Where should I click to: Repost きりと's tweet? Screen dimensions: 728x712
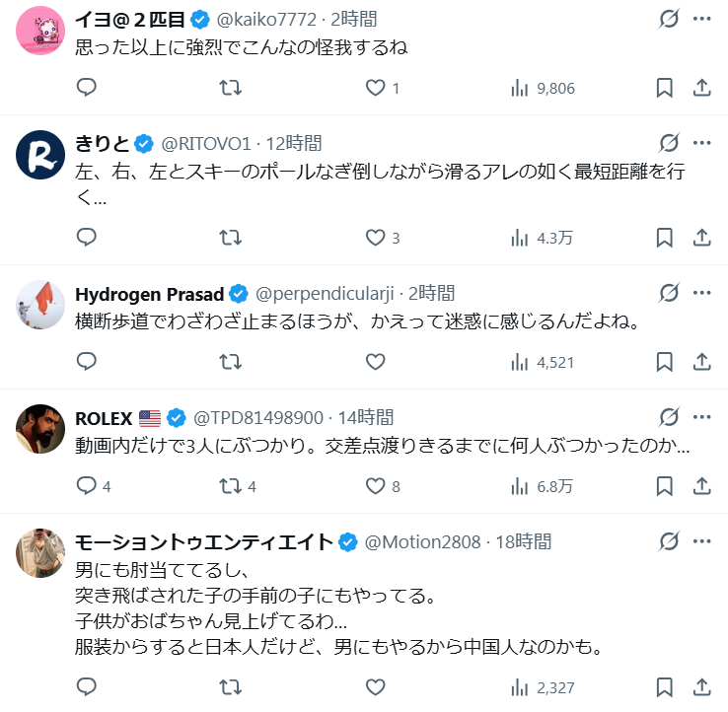pyautogui.click(x=230, y=237)
